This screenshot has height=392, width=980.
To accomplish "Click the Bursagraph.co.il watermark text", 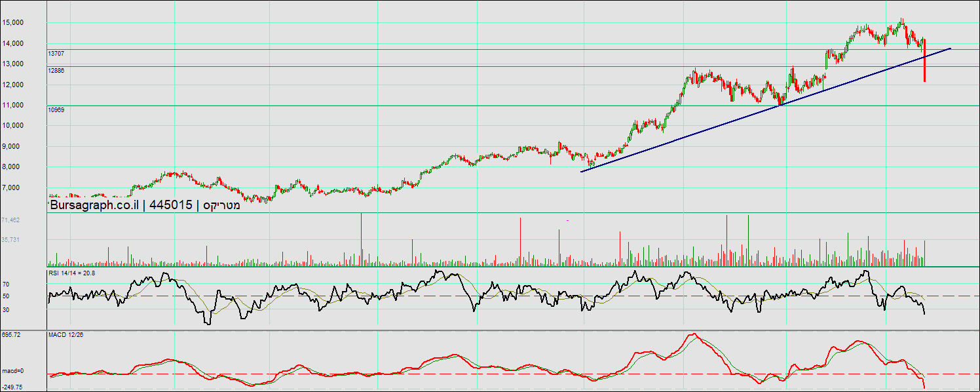I will (x=96, y=205).
